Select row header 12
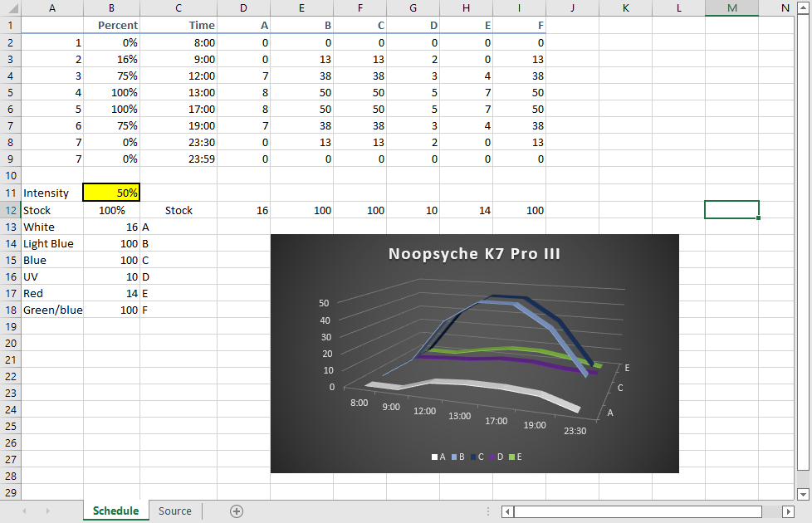This screenshot has height=523, width=812. 11,210
